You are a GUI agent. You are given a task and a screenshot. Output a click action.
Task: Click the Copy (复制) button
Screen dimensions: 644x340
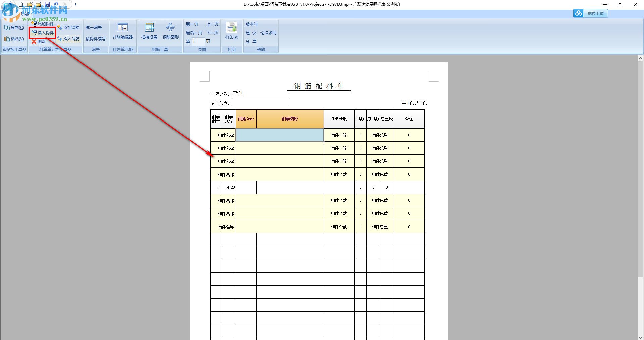[14, 28]
